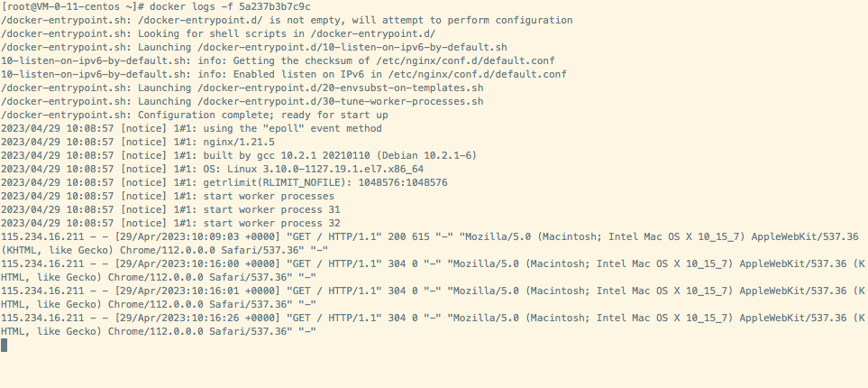Click the getrlimit RLIMIT_NOFILE log line
The width and height of the screenshot is (868, 388).
224,182
